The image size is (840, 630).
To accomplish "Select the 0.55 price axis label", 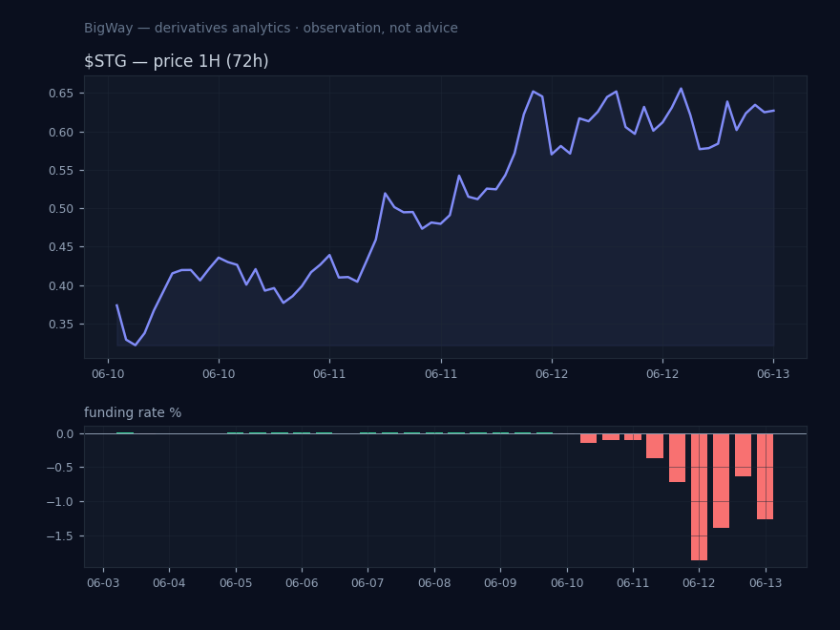I will point(60,170).
